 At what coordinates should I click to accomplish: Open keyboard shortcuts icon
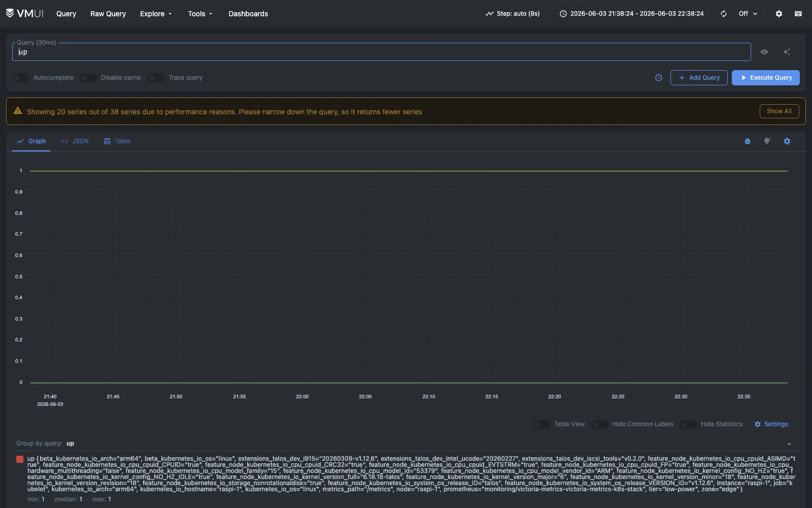tap(798, 14)
